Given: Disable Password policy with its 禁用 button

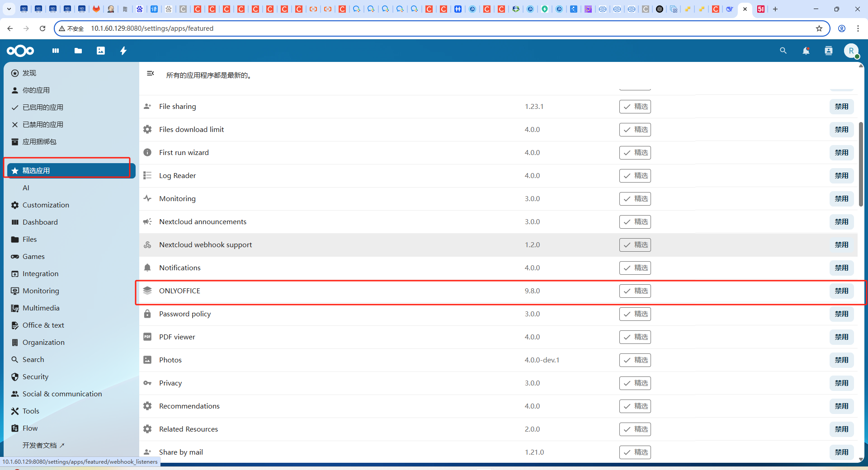Looking at the screenshot, I should [x=841, y=314].
